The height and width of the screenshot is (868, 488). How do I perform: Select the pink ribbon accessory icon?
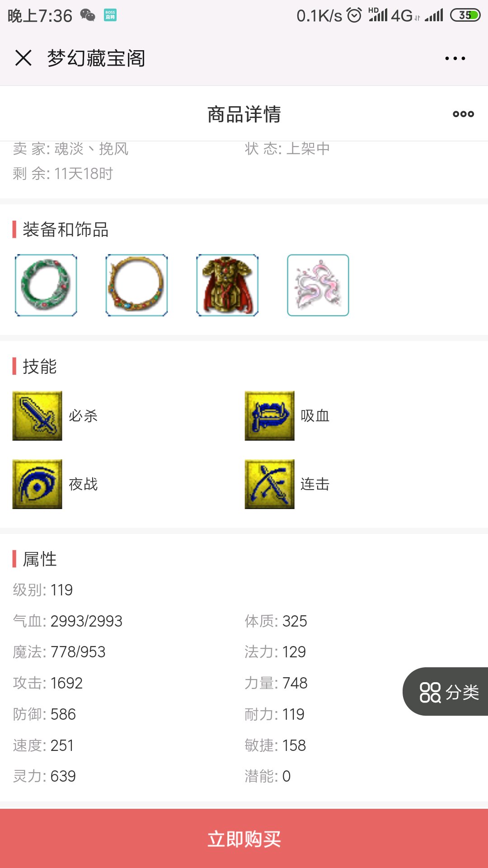(318, 285)
